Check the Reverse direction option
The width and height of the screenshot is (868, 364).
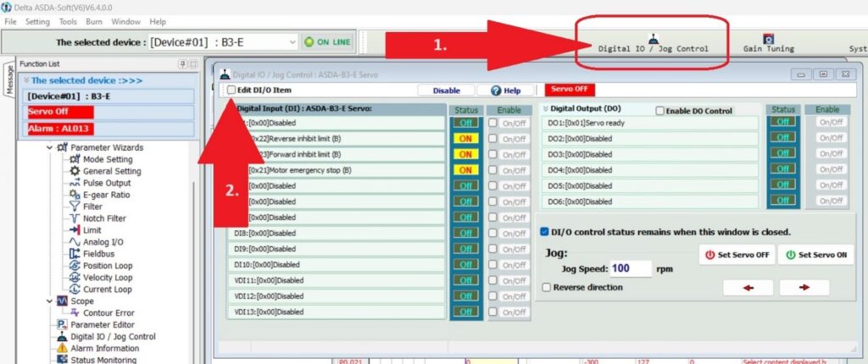pyautogui.click(x=547, y=287)
